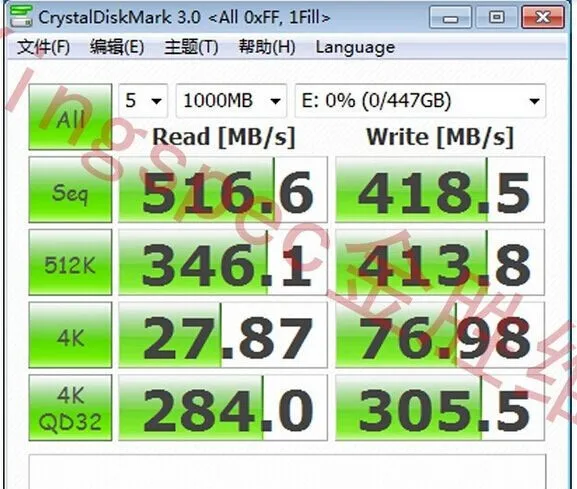Click the 4K QD32 read result 284.0
Viewport: 577px width, 489px height.
click(223, 408)
